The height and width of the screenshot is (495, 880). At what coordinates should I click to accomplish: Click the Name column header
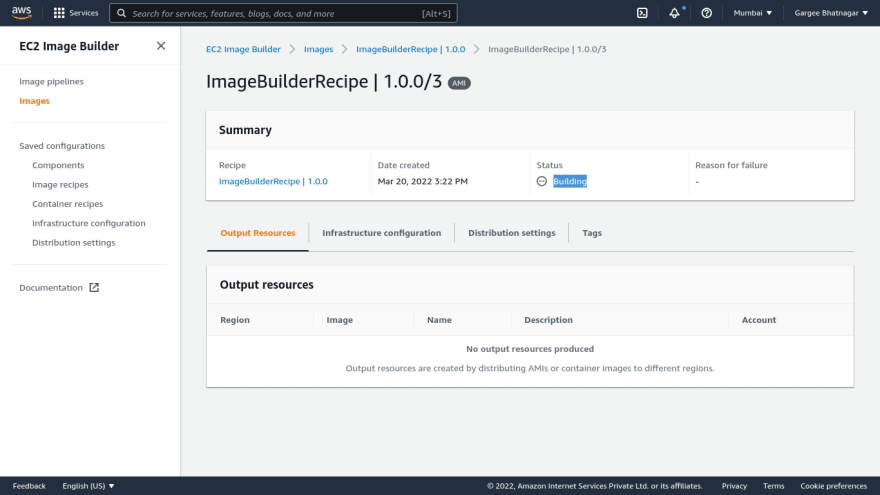(x=439, y=320)
